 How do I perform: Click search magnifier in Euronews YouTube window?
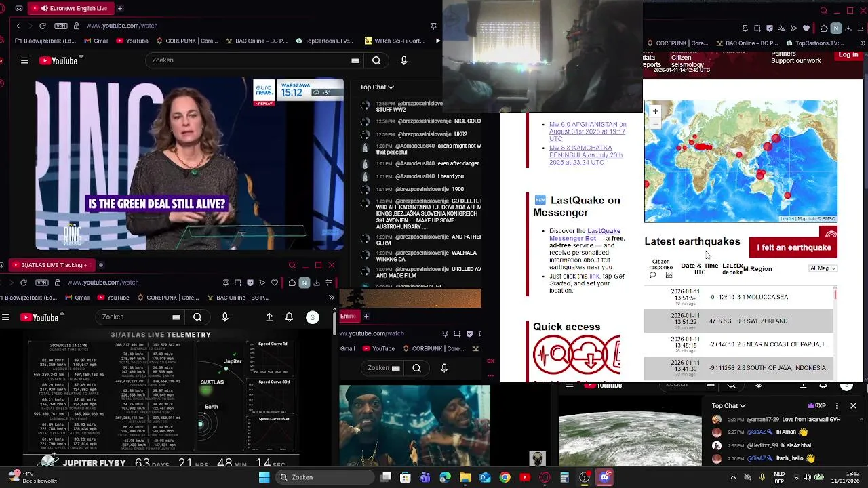376,60
